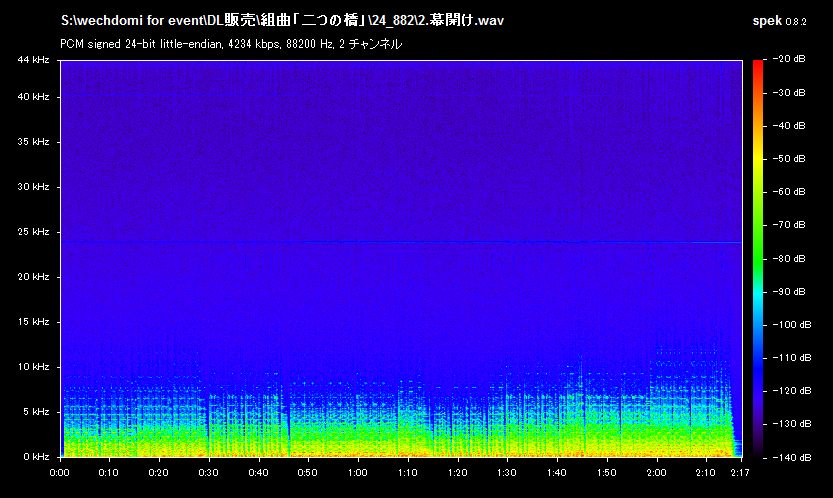Click the 1:50 time axis label

tap(607, 473)
